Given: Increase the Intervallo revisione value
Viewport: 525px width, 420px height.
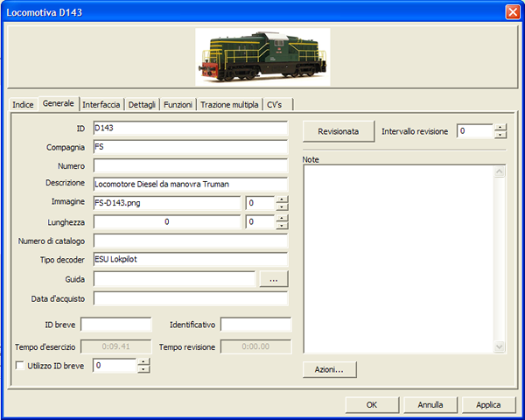Looking at the screenshot, I should (x=500, y=128).
